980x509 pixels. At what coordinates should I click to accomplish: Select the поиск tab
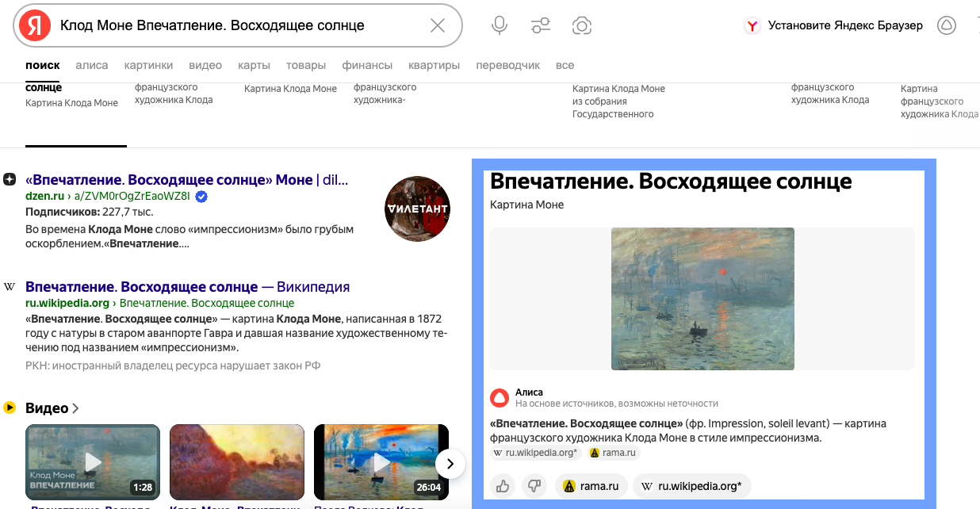click(x=43, y=65)
